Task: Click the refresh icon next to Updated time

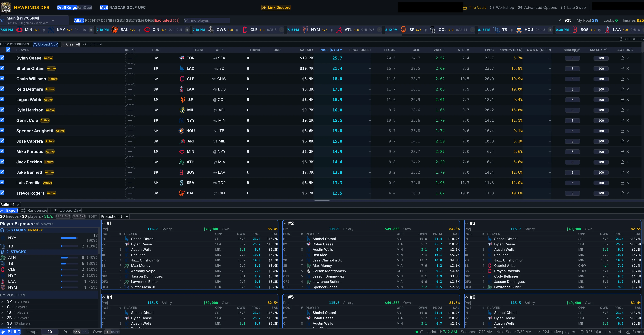Action: click(422, 332)
